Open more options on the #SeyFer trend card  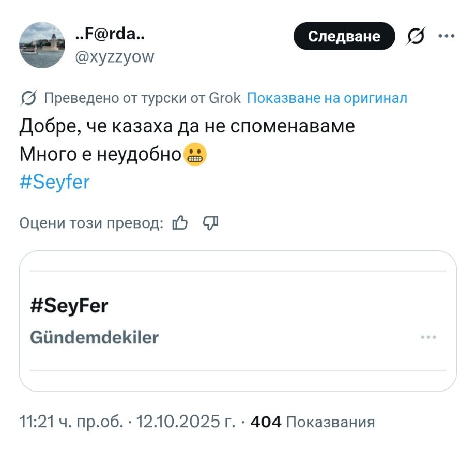[x=429, y=337]
